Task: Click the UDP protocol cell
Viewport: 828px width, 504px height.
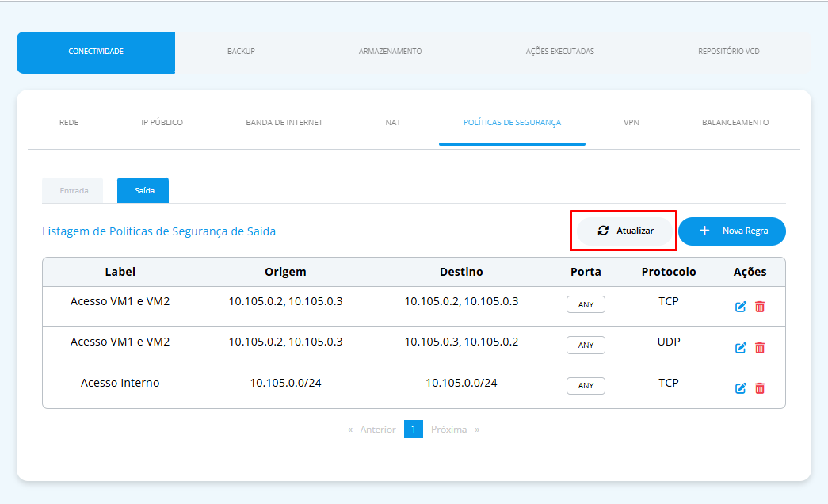Action: click(x=669, y=342)
